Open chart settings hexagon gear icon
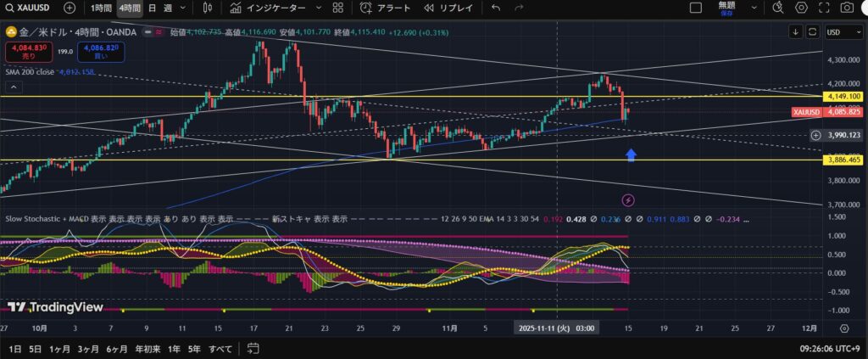This screenshot has width=868, height=359. [801, 8]
